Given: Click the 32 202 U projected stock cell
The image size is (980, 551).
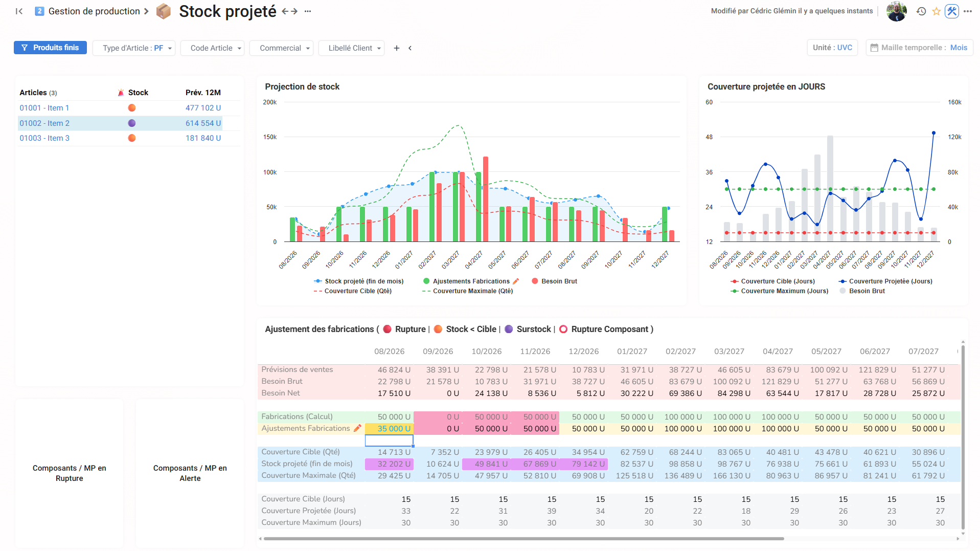Looking at the screenshot, I should point(389,464).
